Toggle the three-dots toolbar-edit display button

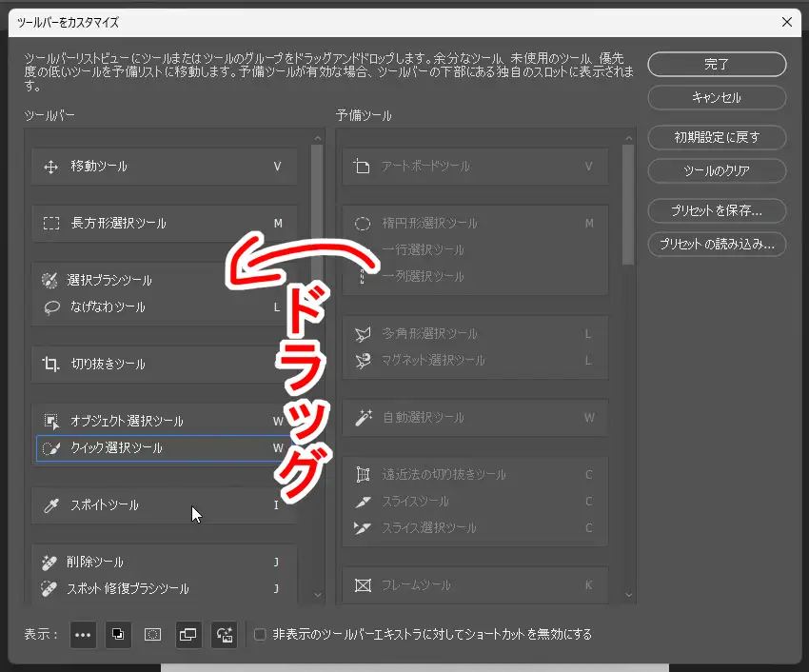click(84, 634)
